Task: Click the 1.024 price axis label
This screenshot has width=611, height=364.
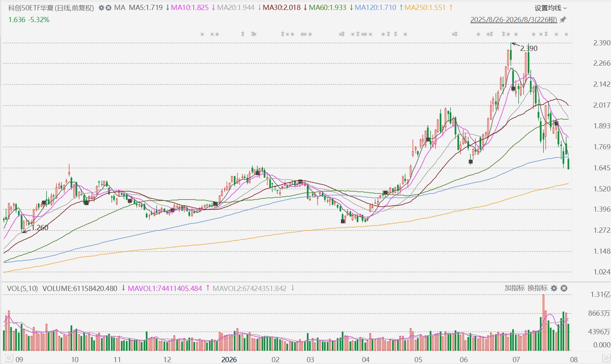Action: [x=602, y=272]
